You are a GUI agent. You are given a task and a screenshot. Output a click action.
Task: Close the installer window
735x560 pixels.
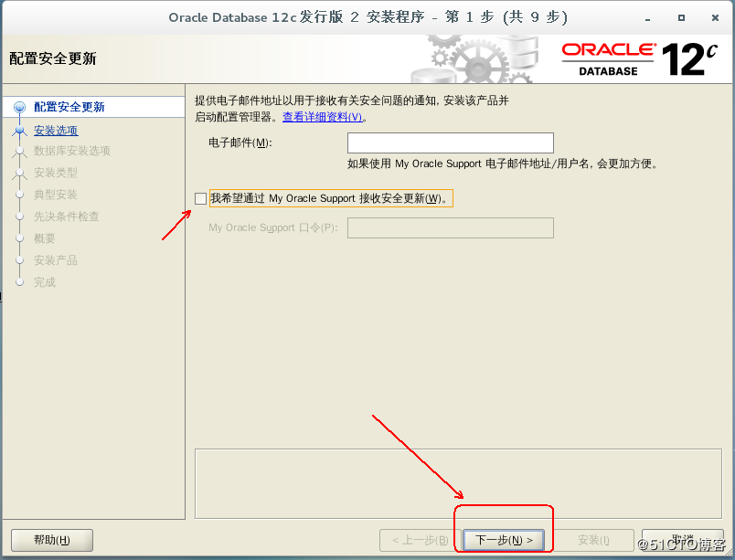pos(715,17)
